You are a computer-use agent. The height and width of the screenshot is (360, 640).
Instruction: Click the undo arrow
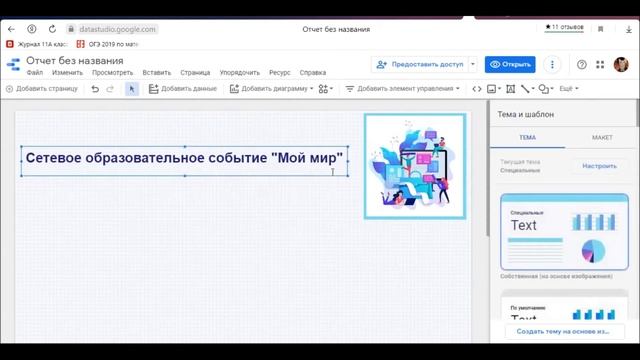[x=95, y=89]
